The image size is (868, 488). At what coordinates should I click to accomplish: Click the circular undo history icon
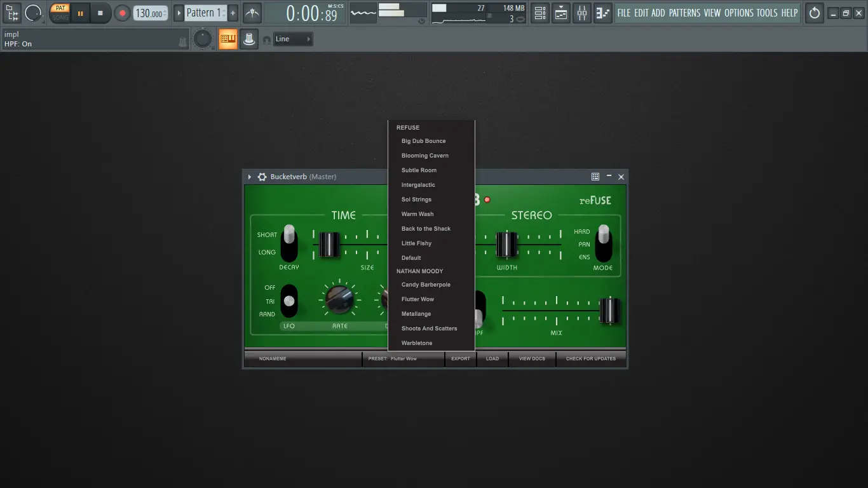(x=815, y=13)
